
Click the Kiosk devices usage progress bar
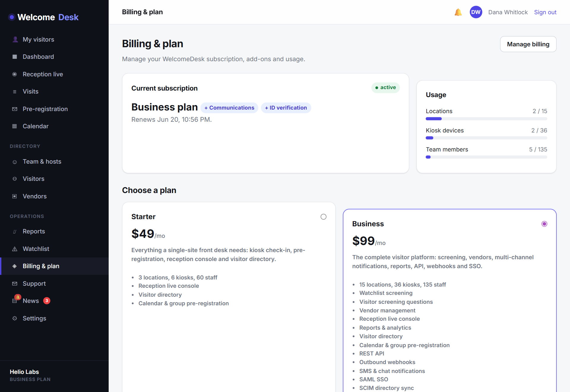[486, 138]
